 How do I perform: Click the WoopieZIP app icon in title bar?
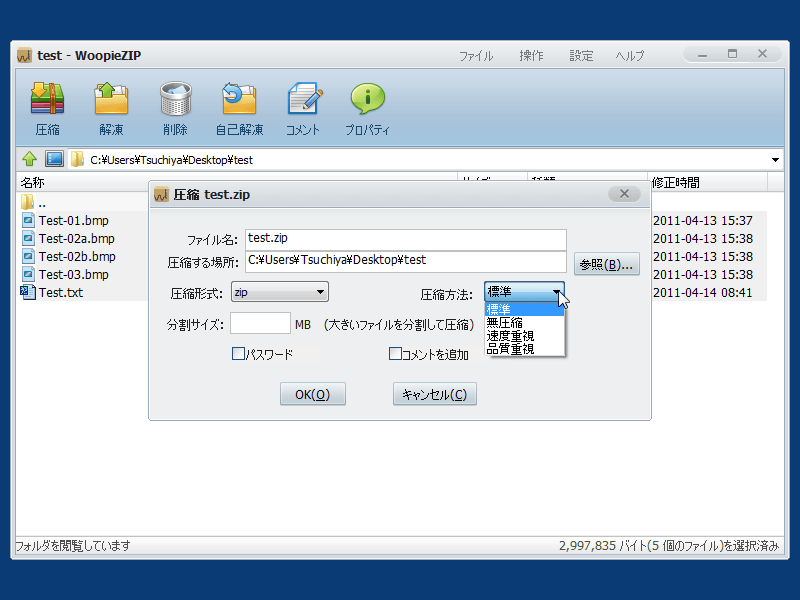[24, 55]
